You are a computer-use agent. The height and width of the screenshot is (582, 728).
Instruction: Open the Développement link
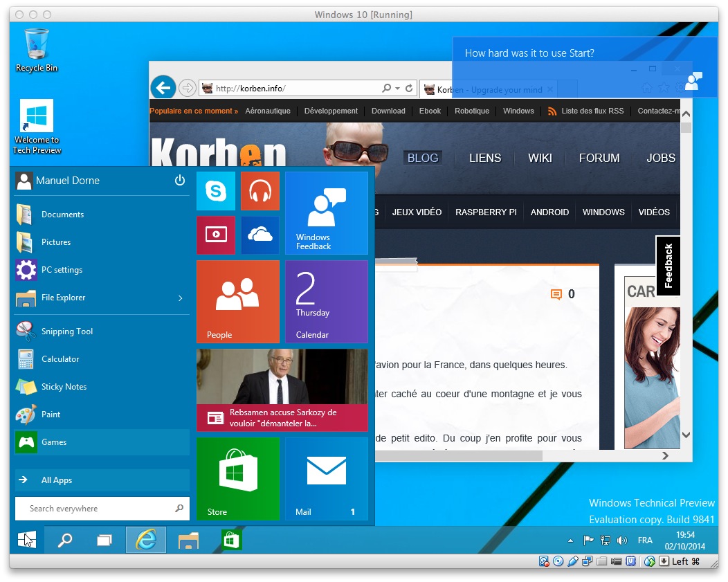[x=331, y=111]
